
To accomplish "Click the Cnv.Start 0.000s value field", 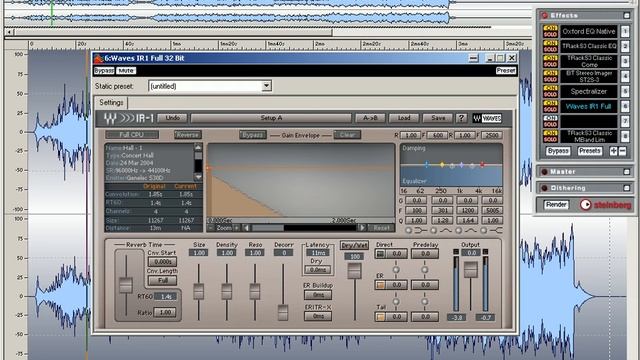I will point(162,262).
